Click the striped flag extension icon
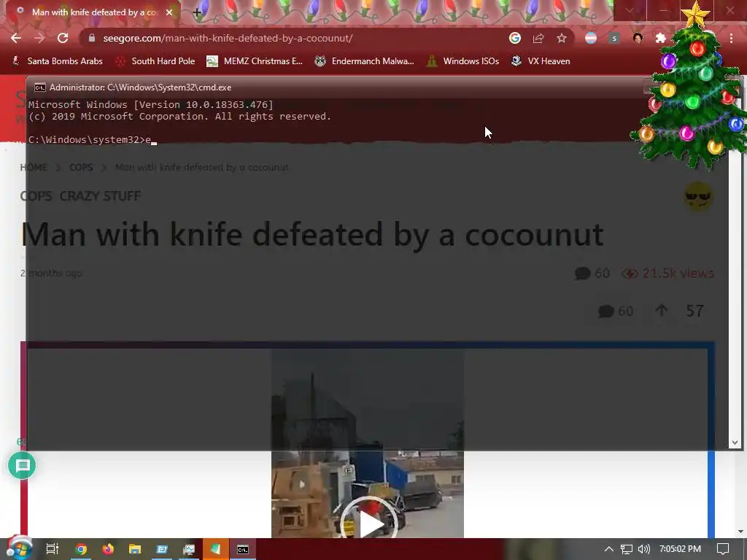This screenshot has width=747, height=560. point(591,38)
